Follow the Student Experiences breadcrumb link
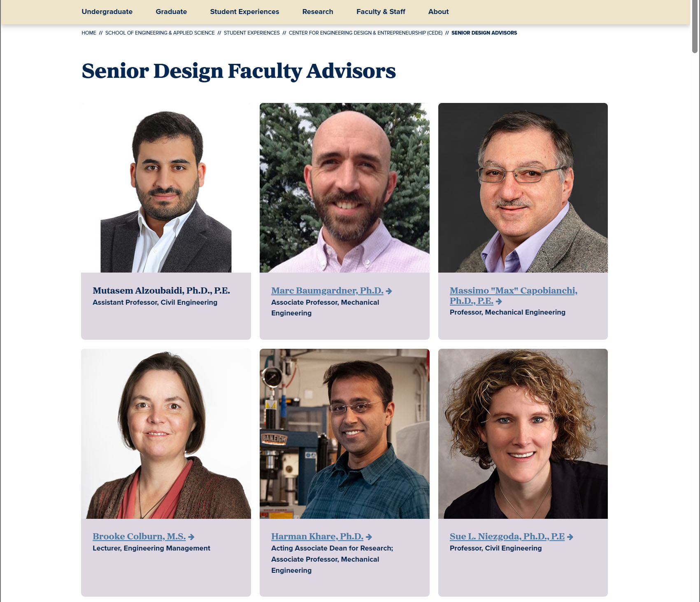Viewport: 700px width, 602px height. click(251, 33)
